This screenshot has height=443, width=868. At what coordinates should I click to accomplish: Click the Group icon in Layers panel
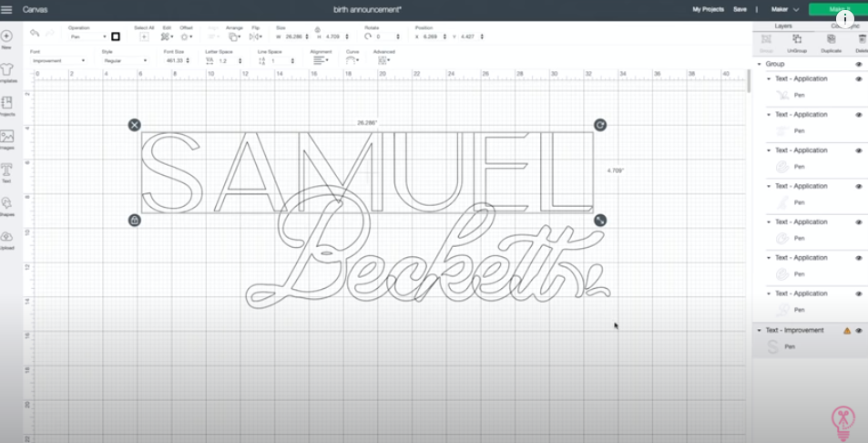tap(766, 39)
